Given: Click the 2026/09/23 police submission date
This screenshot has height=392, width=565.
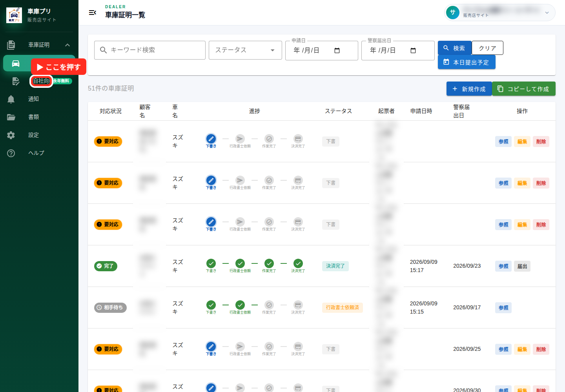Looking at the screenshot, I should (x=467, y=266).
